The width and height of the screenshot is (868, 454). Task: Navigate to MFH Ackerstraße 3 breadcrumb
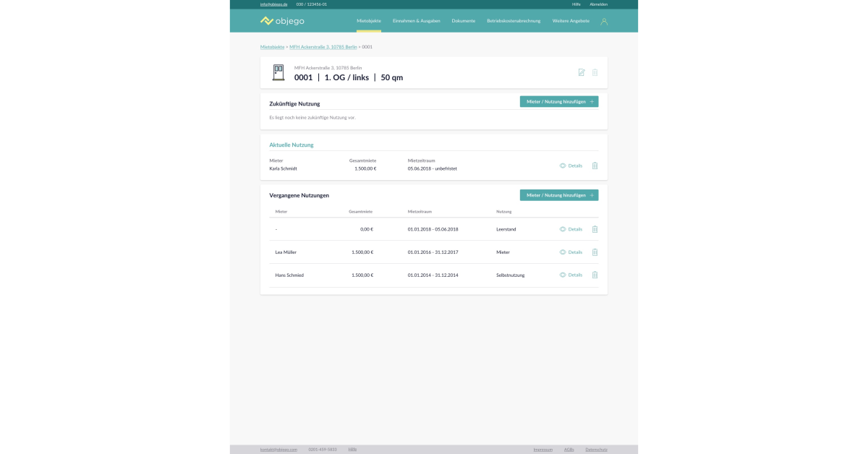[323, 47]
